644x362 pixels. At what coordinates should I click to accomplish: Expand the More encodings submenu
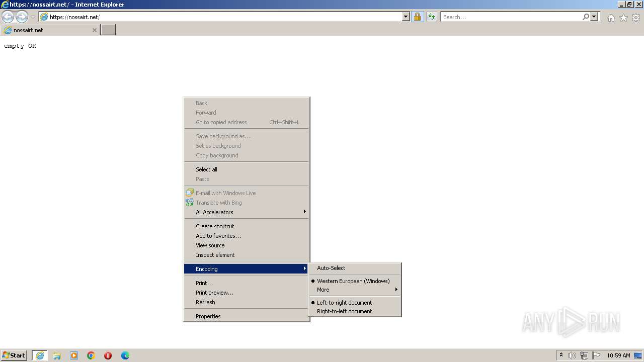click(x=355, y=290)
